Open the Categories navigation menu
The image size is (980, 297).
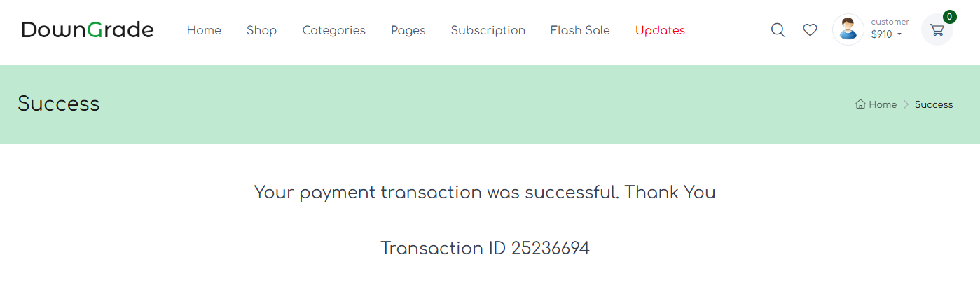click(333, 30)
